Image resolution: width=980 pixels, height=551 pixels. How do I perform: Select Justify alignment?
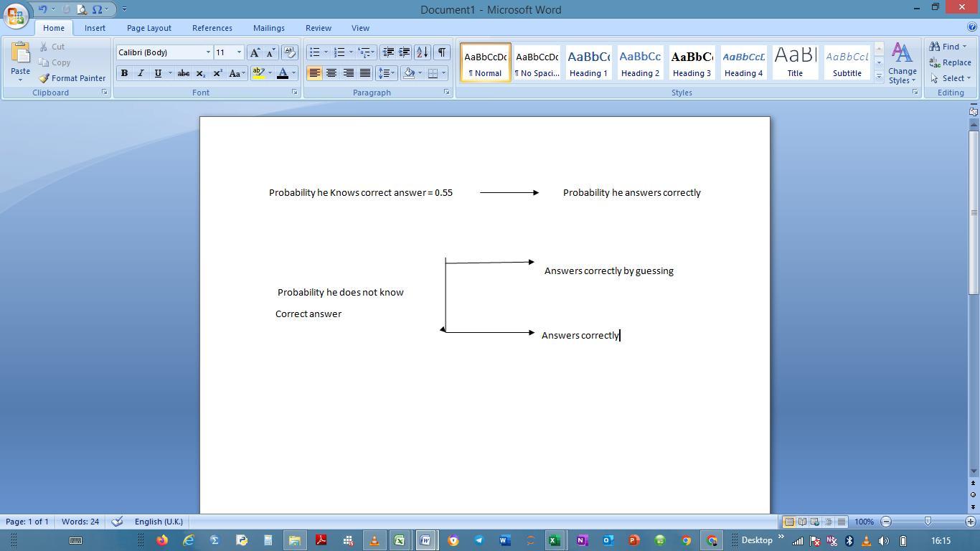click(365, 73)
